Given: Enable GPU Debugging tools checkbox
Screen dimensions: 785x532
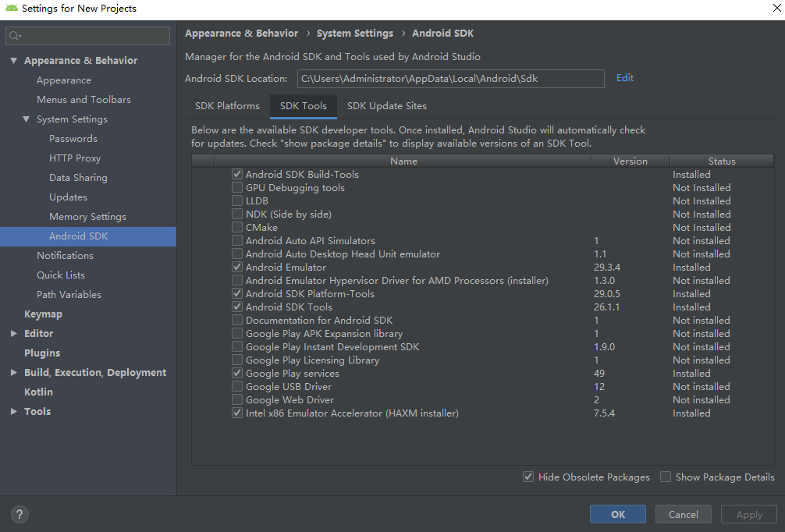Looking at the screenshot, I should tap(237, 188).
